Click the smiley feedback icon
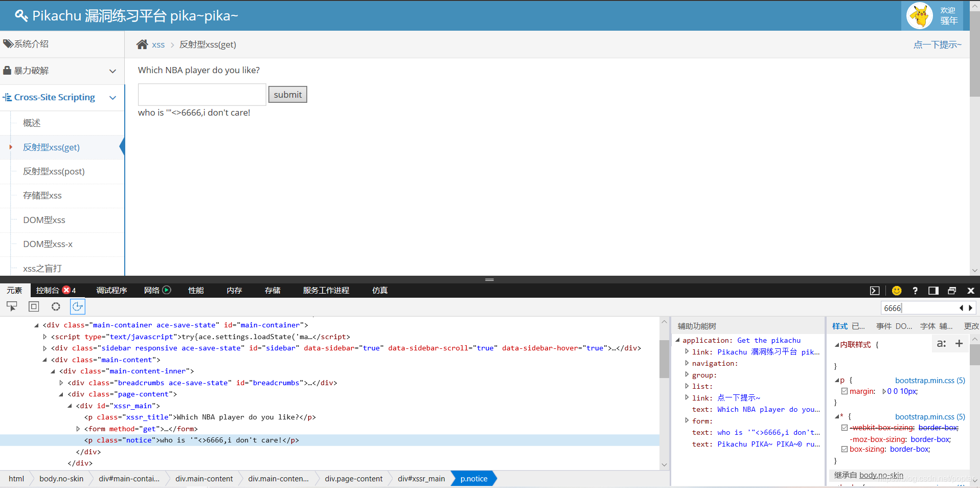Screen dimensions: 980x488 click(897, 291)
